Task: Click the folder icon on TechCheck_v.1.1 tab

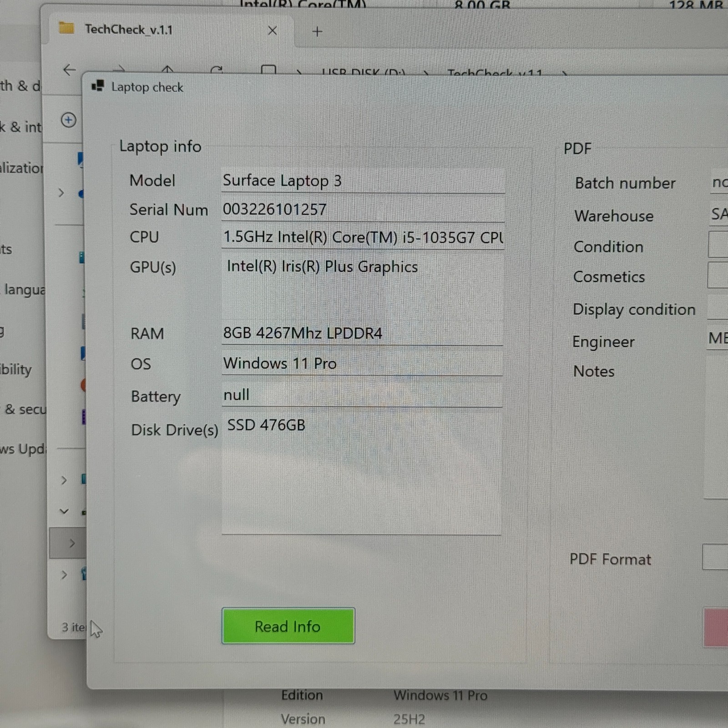Action: click(x=66, y=28)
